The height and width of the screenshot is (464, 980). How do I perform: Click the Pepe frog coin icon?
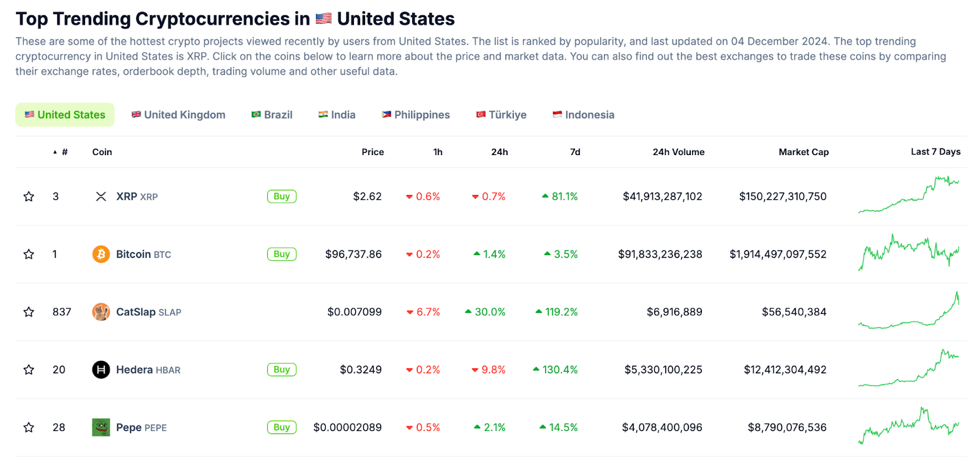[101, 427]
